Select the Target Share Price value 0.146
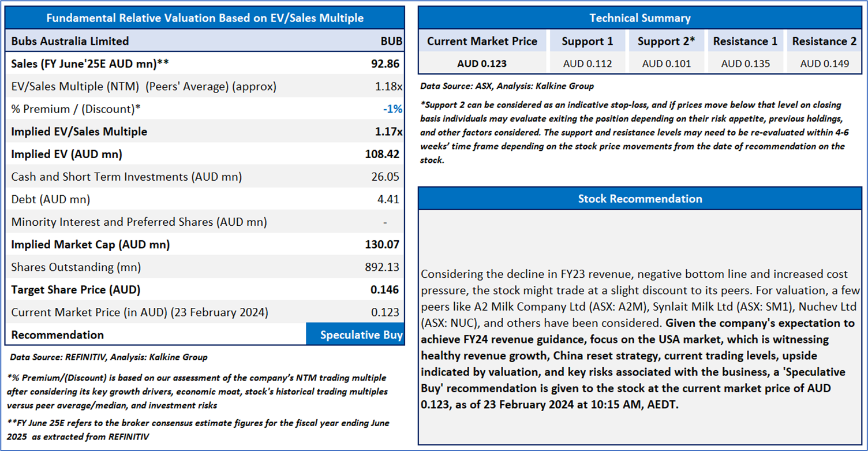The image size is (868, 451). (386, 289)
